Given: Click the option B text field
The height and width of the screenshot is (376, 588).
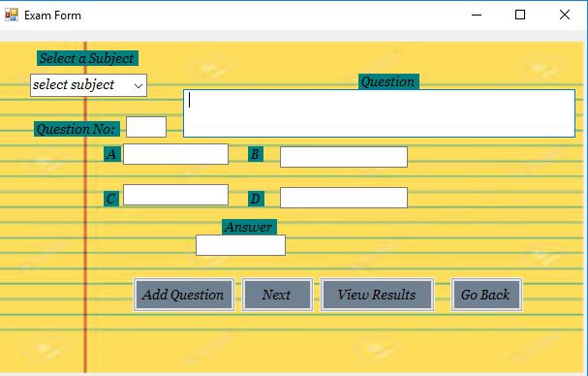Looking at the screenshot, I should pyautogui.click(x=344, y=157).
